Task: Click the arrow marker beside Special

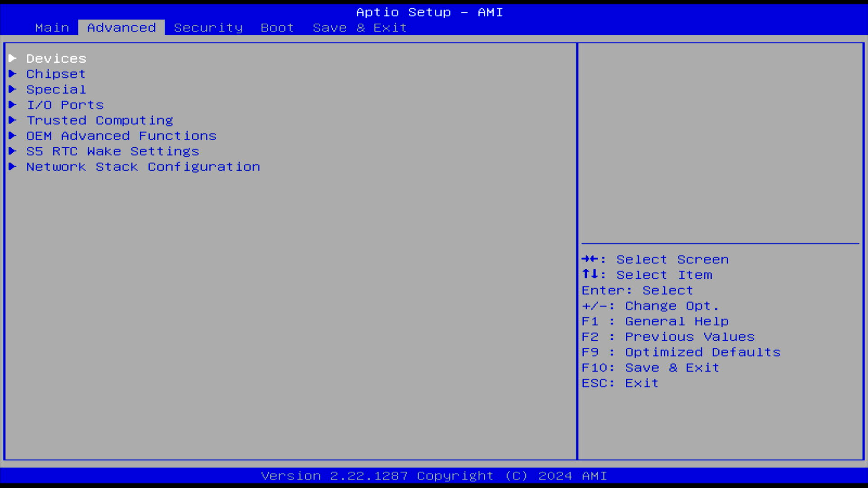Action: 13,89
